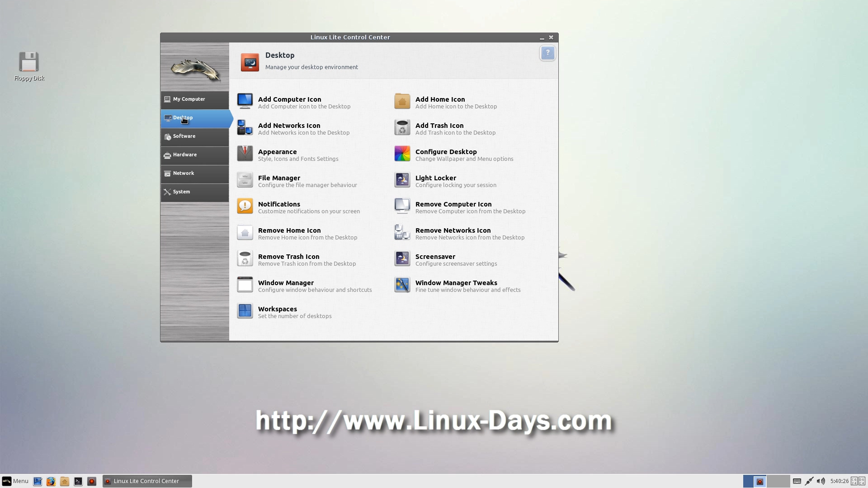Click the network connection tray icon
The width and height of the screenshot is (868, 488).
point(809,481)
